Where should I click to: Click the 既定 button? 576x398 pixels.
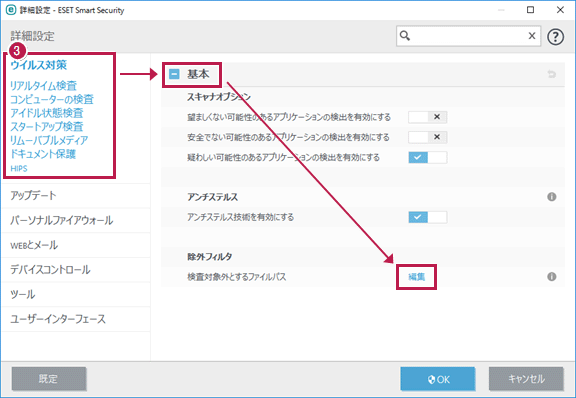pyautogui.click(x=49, y=379)
